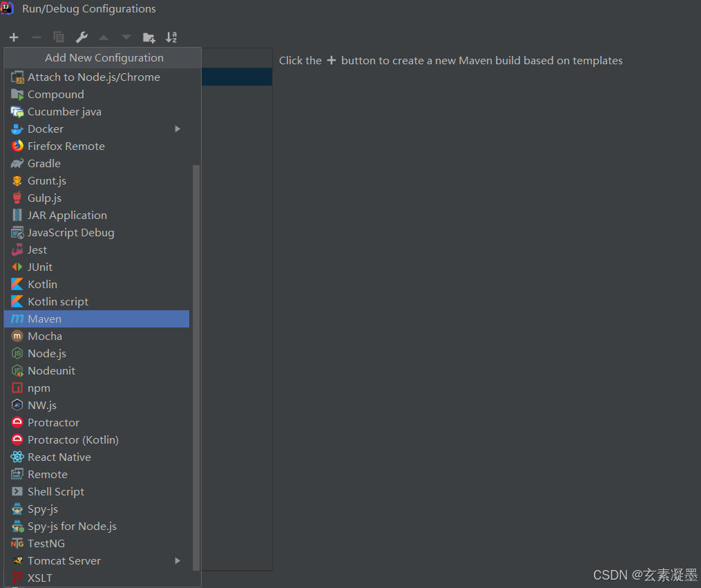701x588 pixels.
Task: Select the Kotlin entry
Action: pos(97,285)
